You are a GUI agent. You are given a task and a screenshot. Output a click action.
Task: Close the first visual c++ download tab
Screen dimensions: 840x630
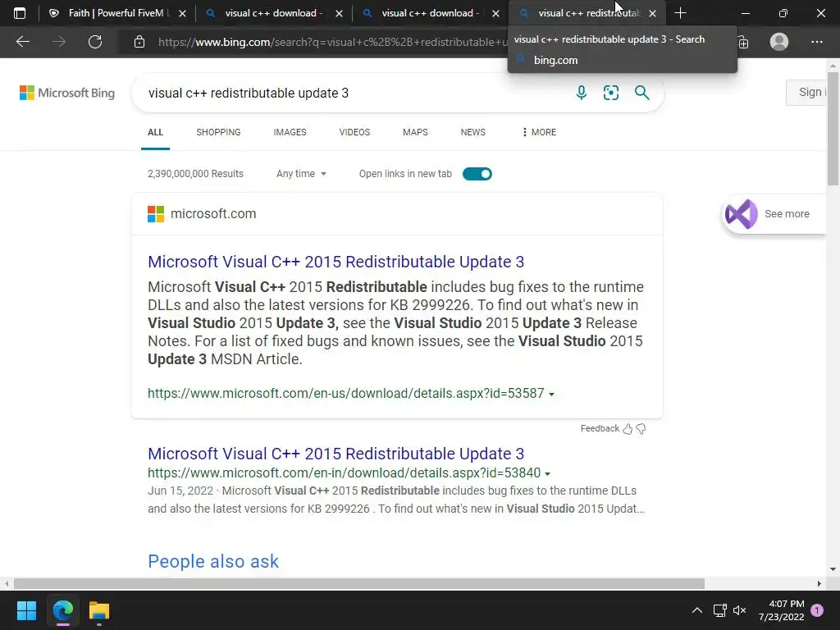339,13
